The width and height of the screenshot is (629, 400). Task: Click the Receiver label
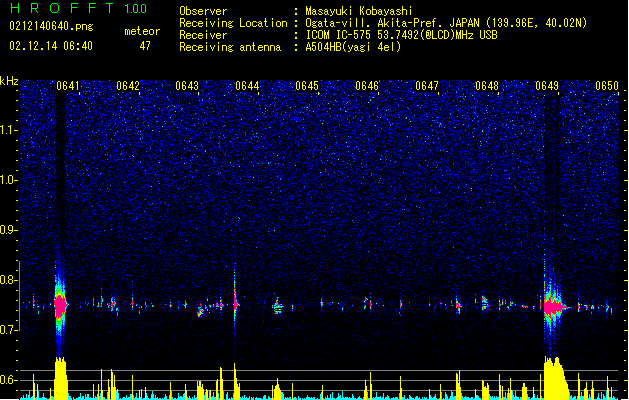pos(203,35)
